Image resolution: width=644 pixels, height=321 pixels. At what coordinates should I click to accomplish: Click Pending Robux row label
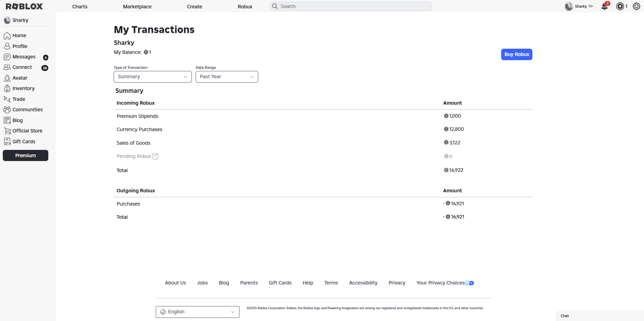tap(134, 156)
